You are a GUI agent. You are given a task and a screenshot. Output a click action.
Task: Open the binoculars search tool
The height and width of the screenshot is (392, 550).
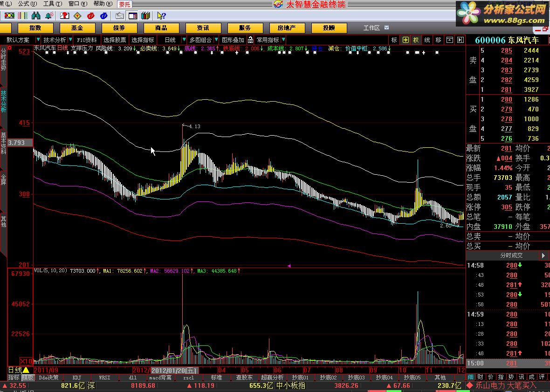coord(36,16)
